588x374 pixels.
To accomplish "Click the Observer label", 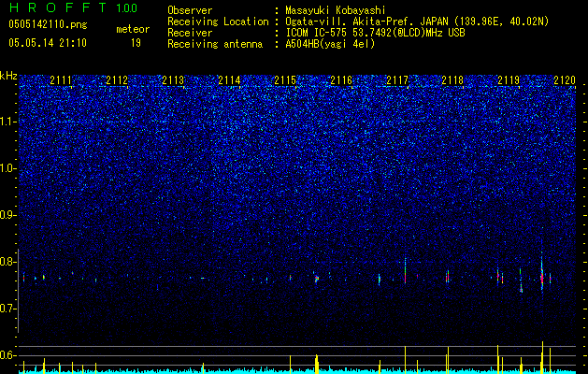I will (190, 10).
